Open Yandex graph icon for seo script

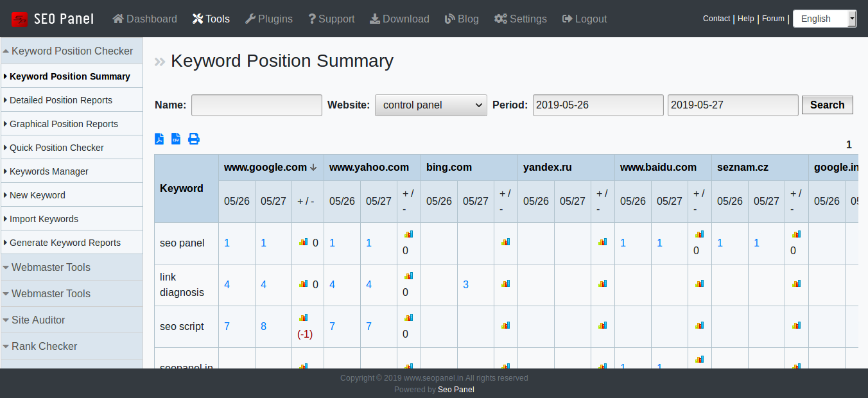tap(603, 325)
